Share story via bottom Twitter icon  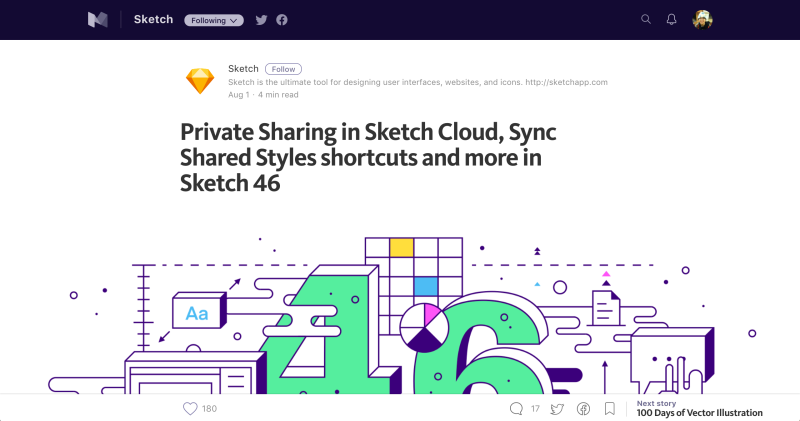pos(557,409)
